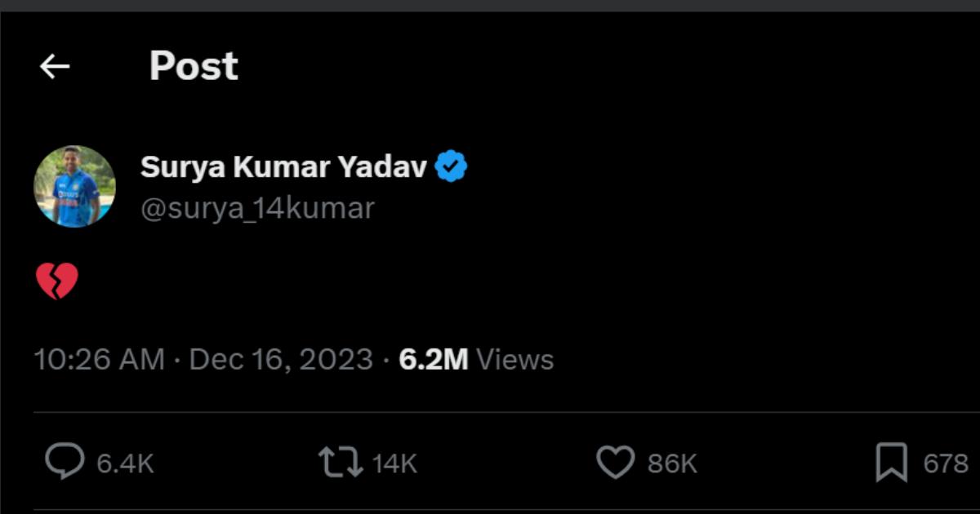Repost using the retweet arrows icon
The image size is (980, 514).
[341, 463]
